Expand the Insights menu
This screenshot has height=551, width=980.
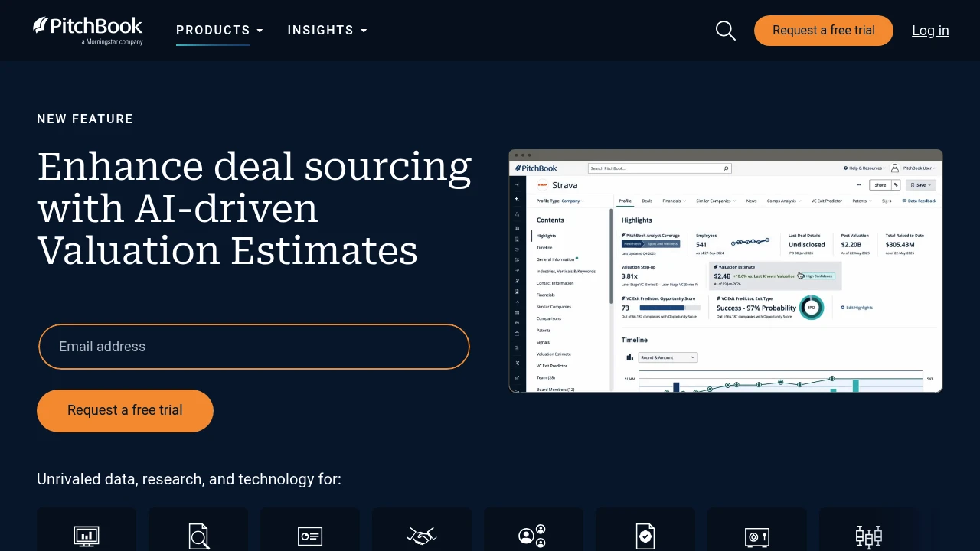[x=328, y=31]
